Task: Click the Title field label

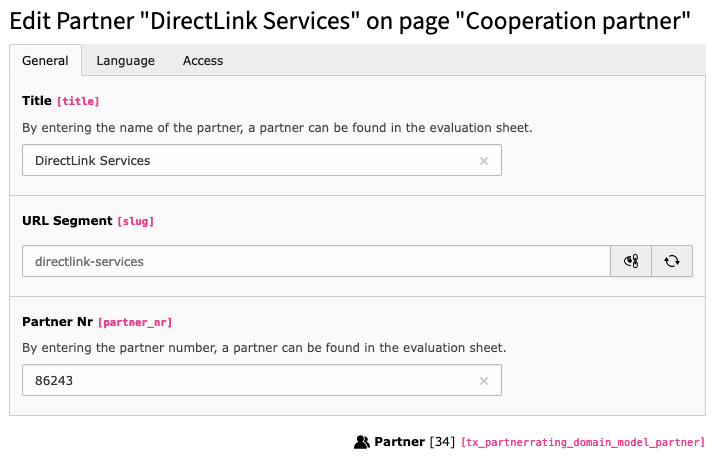Action: coord(37,101)
